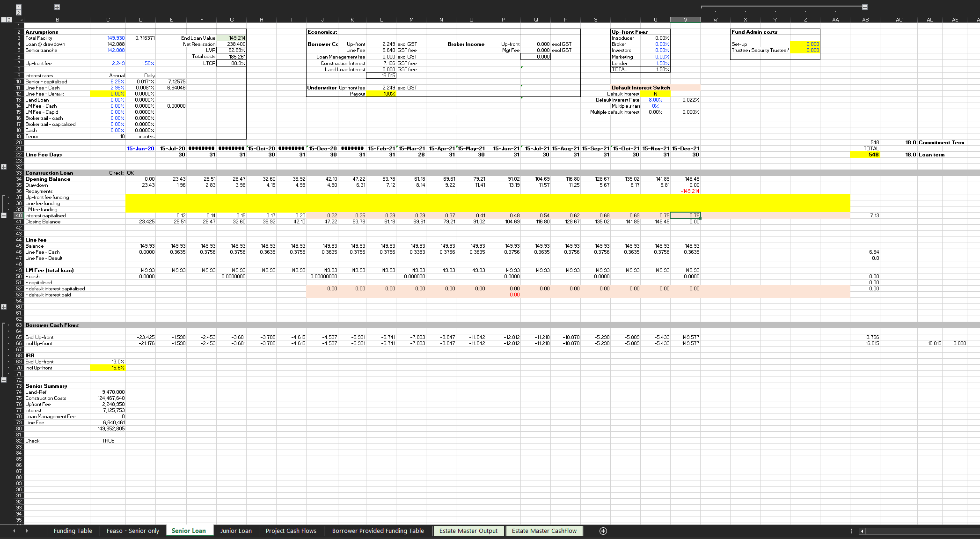Go to the Junior Loan sheet
Screen dimensions: 980x539
tap(236, 531)
